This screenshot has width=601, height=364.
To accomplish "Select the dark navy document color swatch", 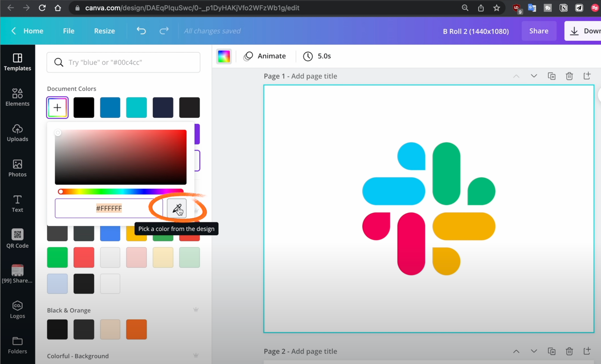I will pos(163,108).
